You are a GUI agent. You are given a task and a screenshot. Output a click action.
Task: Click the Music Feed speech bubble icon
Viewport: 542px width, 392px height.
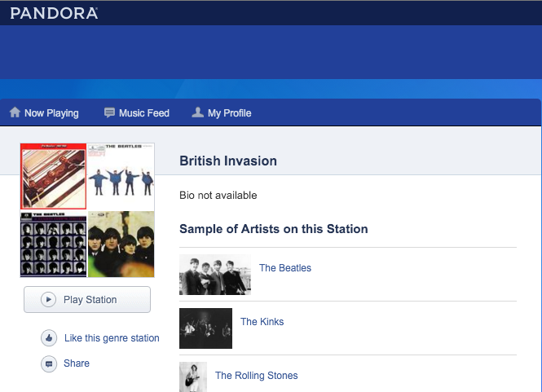pos(109,112)
